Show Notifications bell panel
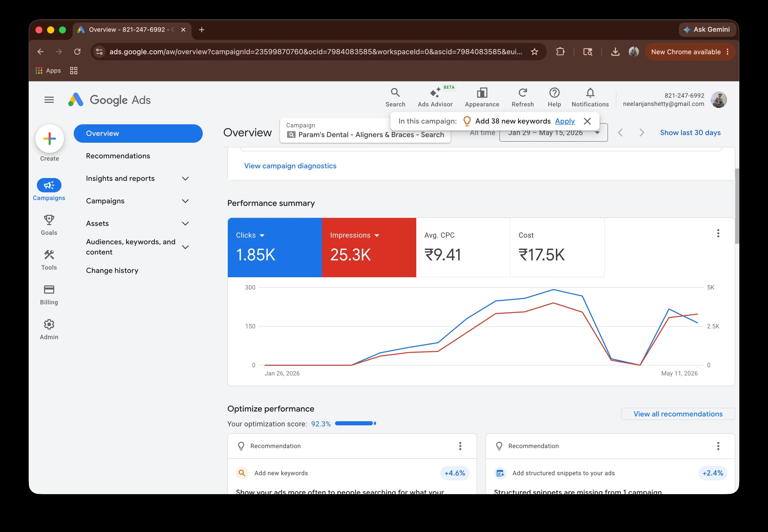Image resolution: width=768 pixels, height=532 pixels. [x=590, y=97]
